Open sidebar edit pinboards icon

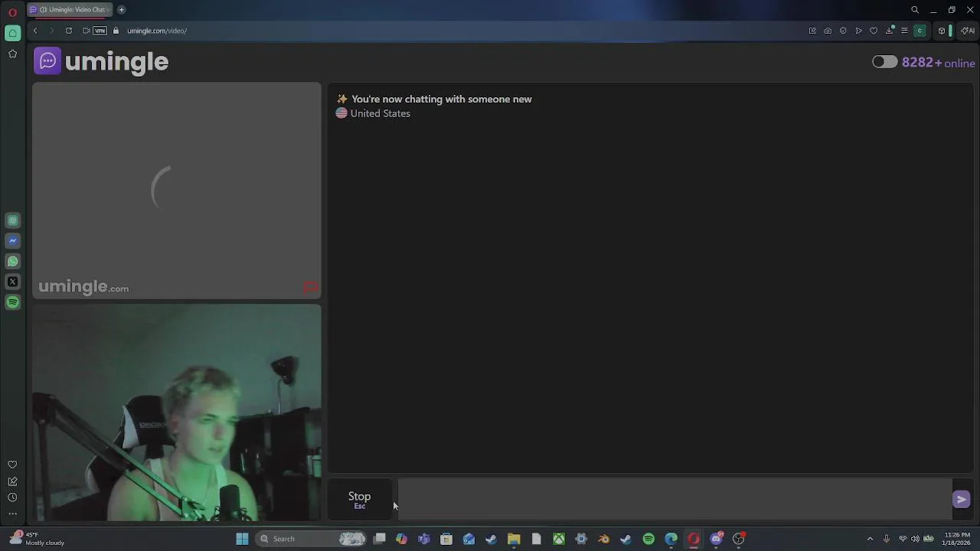pyautogui.click(x=12, y=481)
